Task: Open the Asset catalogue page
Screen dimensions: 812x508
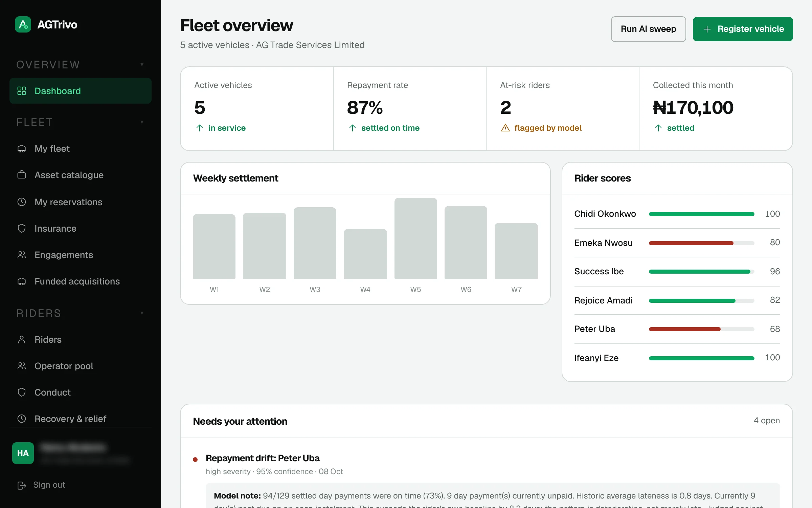Action: point(80,175)
